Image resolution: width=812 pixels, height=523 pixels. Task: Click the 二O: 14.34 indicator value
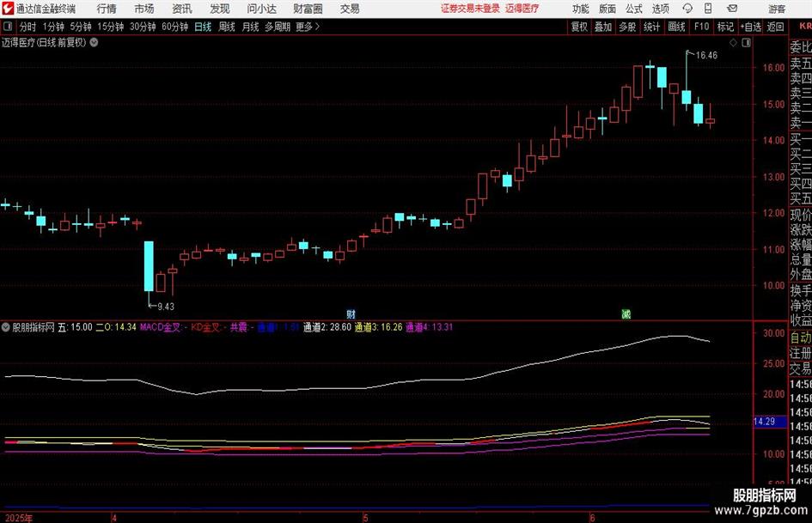click(x=116, y=327)
